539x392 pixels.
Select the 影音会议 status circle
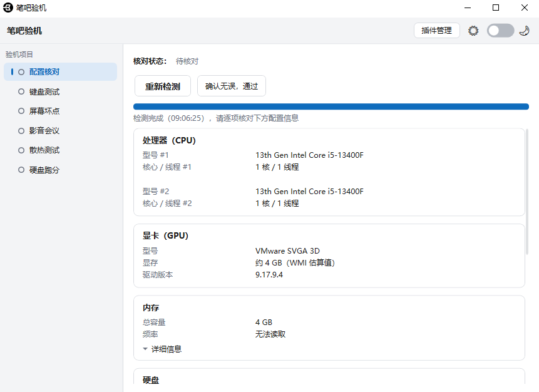pyautogui.click(x=21, y=131)
